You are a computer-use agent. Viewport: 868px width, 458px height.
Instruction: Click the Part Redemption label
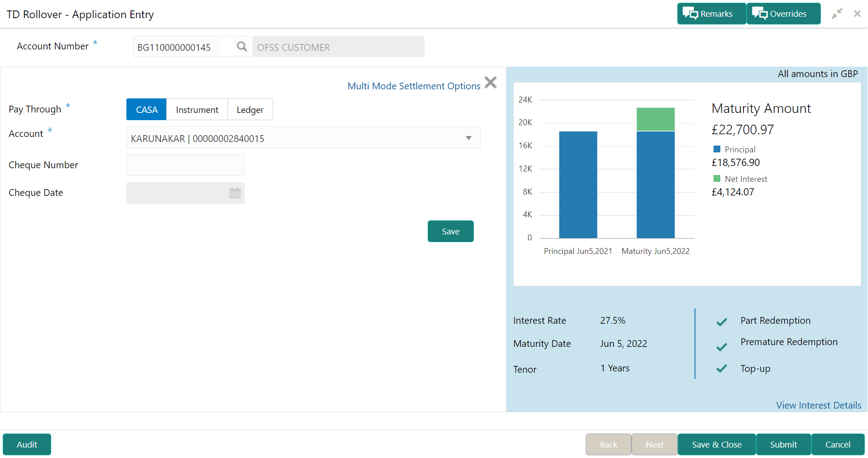(775, 321)
